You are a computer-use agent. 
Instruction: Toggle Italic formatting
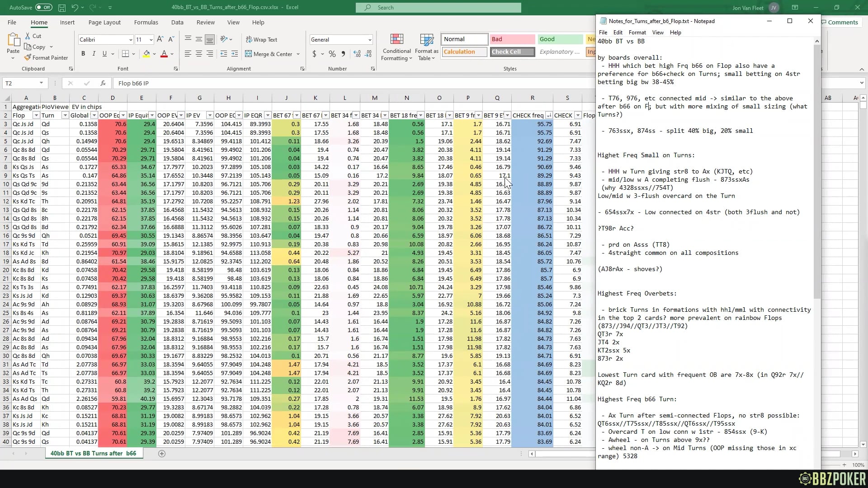point(94,54)
